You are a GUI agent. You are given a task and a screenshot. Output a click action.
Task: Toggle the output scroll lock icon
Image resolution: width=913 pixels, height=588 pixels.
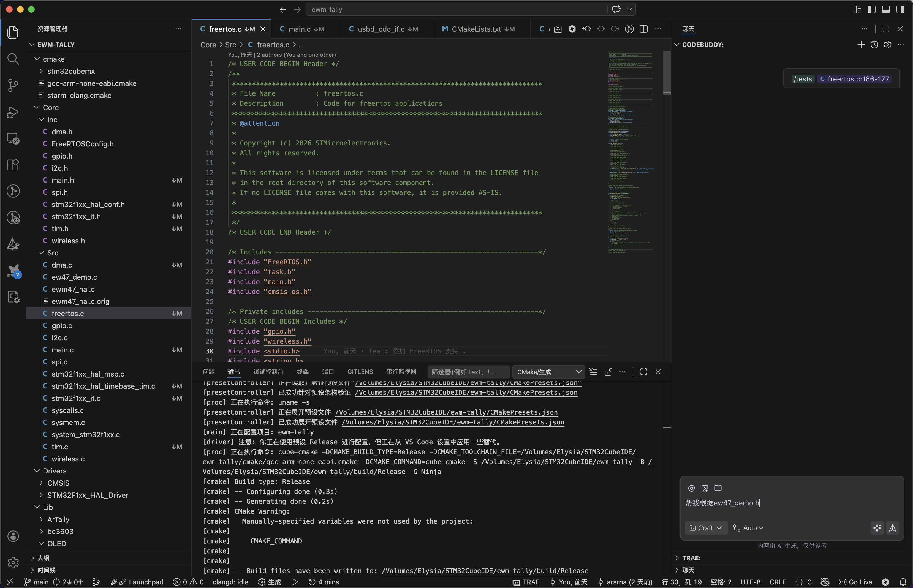[608, 372]
